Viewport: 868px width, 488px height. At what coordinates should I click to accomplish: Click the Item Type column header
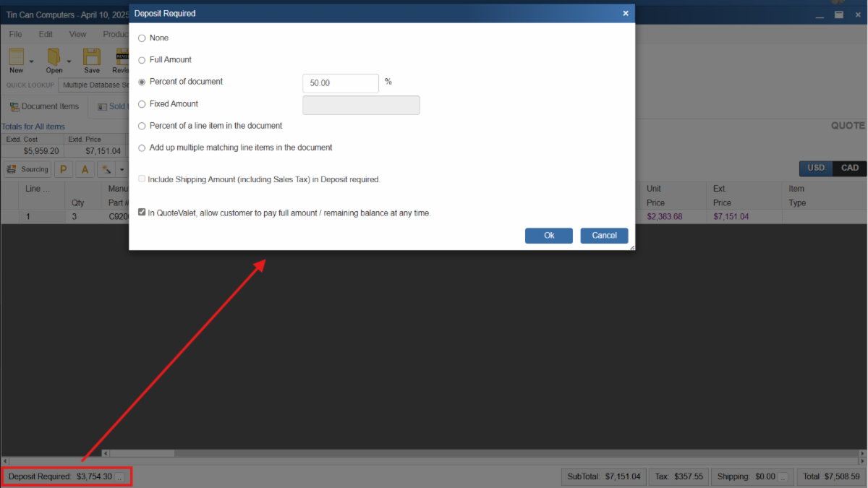822,195
